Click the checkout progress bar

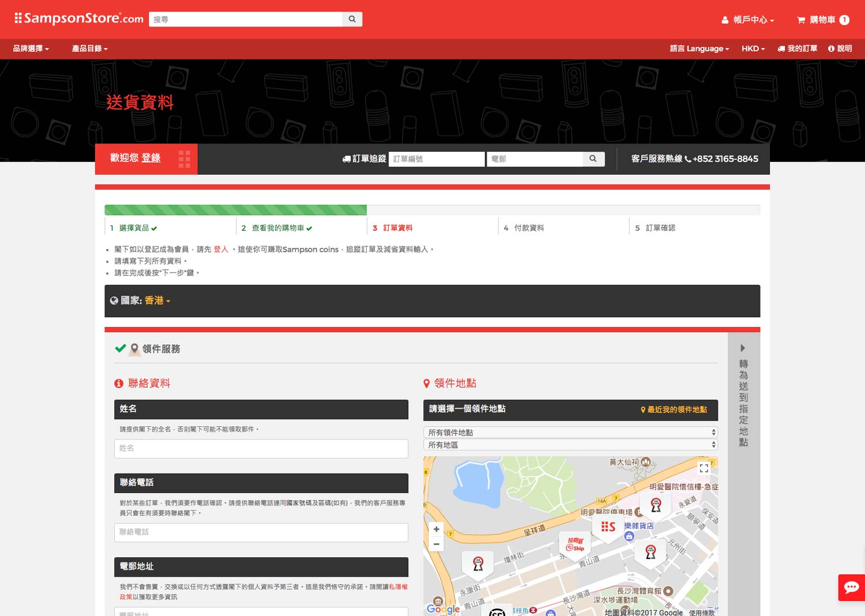click(x=432, y=210)
